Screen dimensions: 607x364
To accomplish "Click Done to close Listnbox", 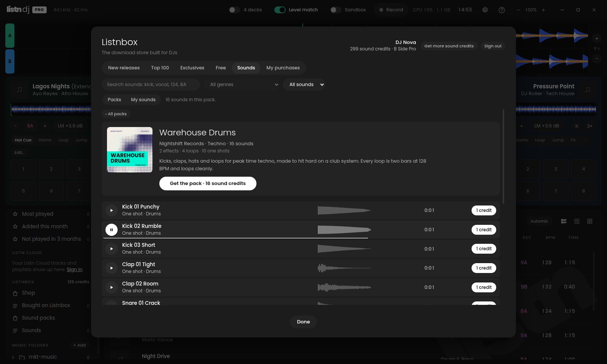I will [x=303, y=322].
